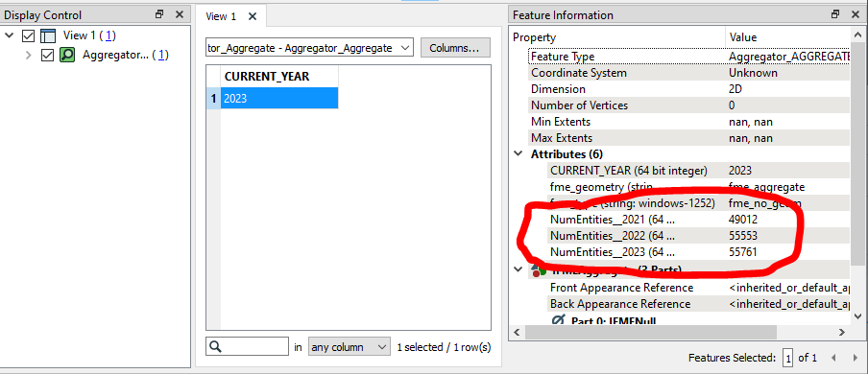Select the Number of Vertices row

point(688,105)
